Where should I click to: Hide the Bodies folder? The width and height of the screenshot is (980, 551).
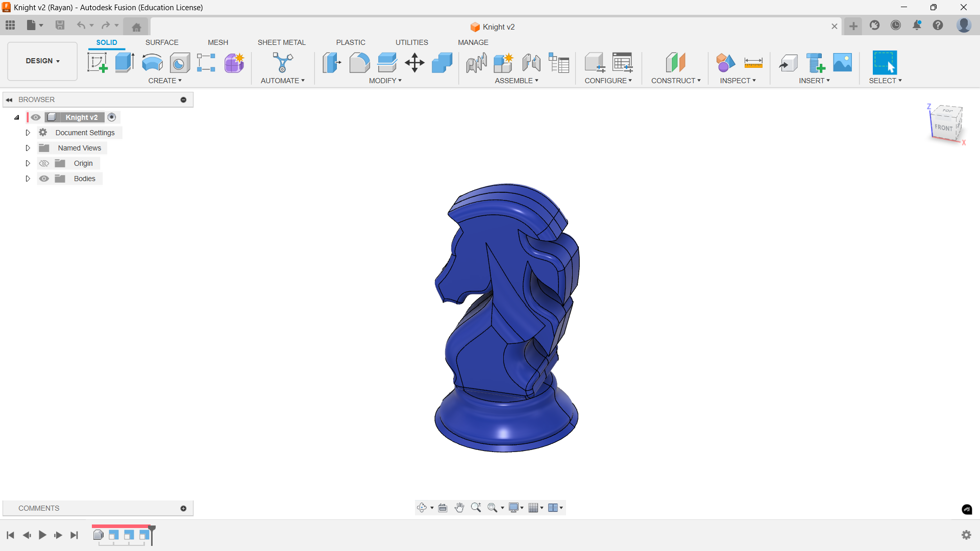(x=44, y=179)
